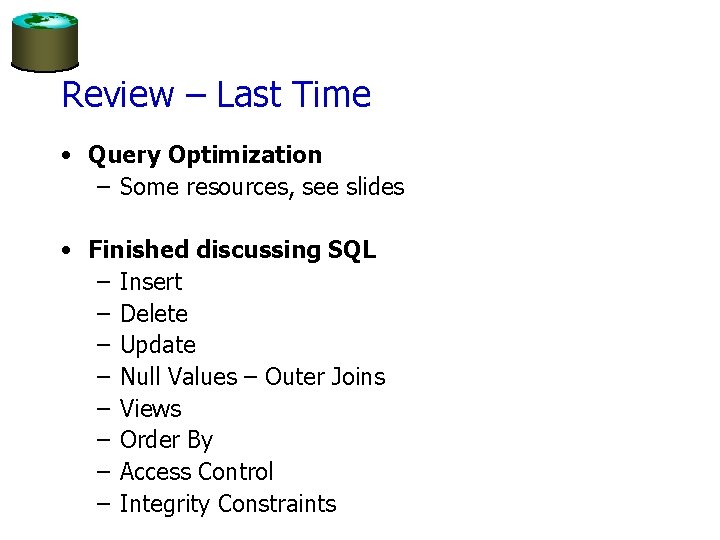Click the "Integrity Constraints" list item
720x540 pixels.
click(228, 504)
